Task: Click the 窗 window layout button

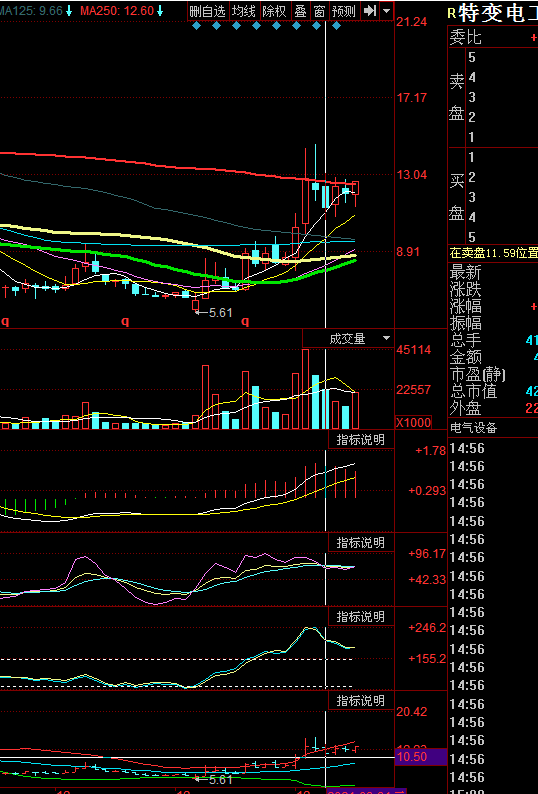Action: [319, 11]
